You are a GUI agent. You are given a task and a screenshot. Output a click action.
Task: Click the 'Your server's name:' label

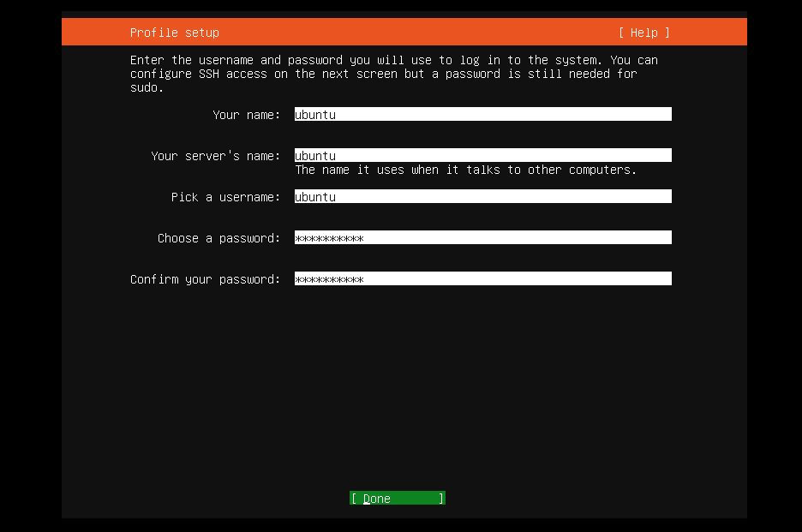(x=215, y=156)
